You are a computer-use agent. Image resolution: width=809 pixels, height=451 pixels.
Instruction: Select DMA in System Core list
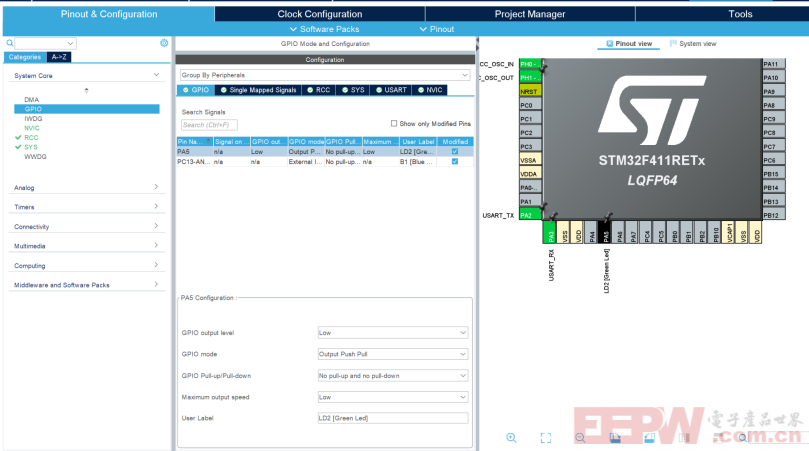click(x=31, y=100)
